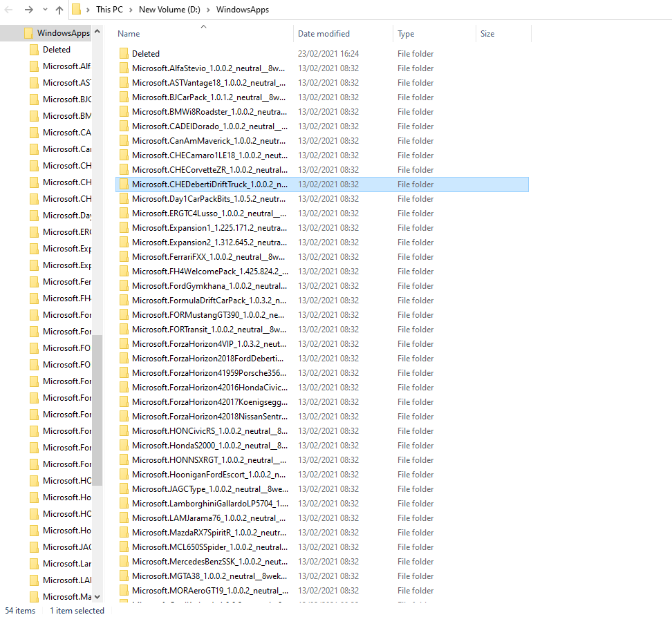The width and height of the screenshot is (672, 617).
Task: Select the Microsoft.FormulaDriftCarPack folder icon
Action: (x=124, y=301)
